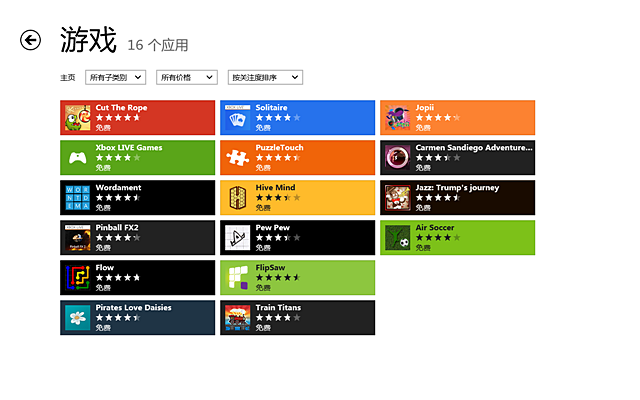Viewport: 640px width, 400px height.
Task: Select the Wordament letter grid icon
Action: (78, 198)
